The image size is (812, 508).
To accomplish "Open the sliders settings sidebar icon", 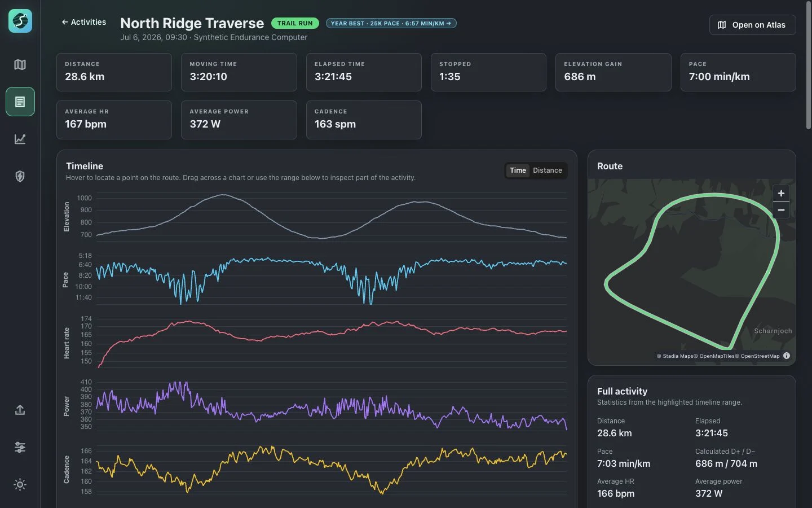I will (20, 447).
